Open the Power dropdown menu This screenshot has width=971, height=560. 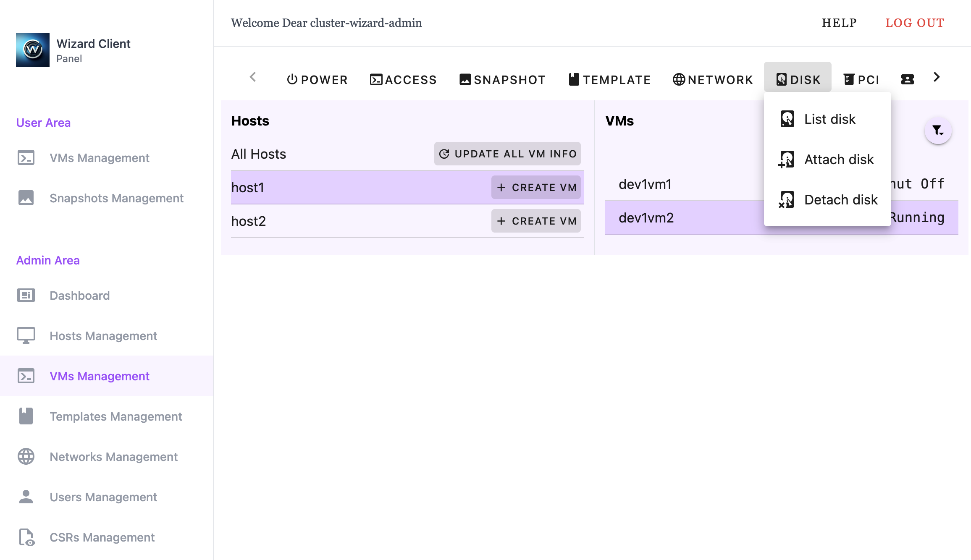click(x=317, y=79)
